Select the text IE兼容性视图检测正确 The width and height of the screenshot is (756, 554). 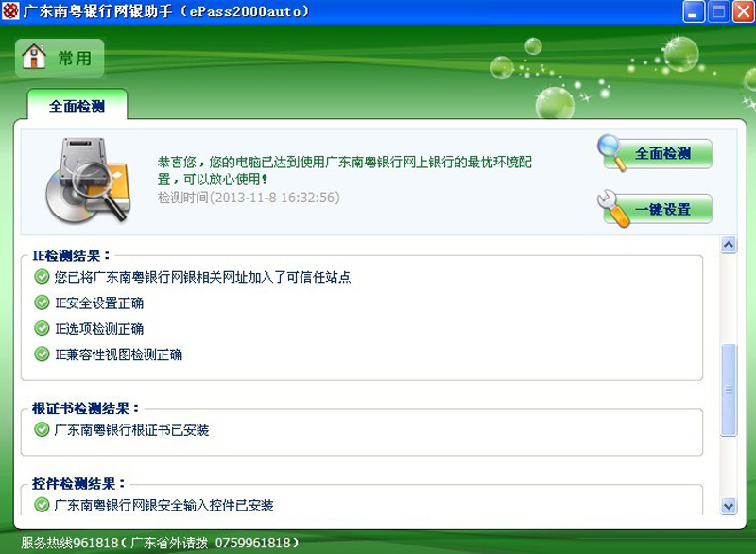point(118,355)
